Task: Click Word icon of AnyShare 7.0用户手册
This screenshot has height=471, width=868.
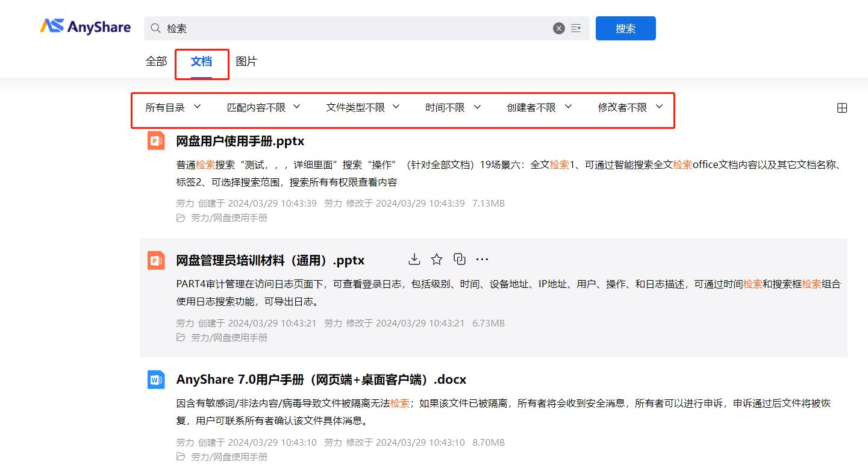Action: 156,379
